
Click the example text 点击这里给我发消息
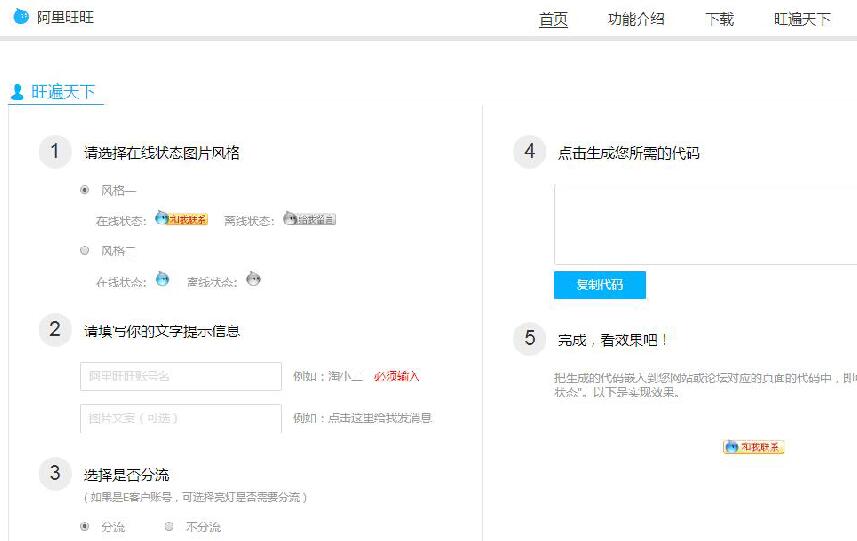click(380, 418)
